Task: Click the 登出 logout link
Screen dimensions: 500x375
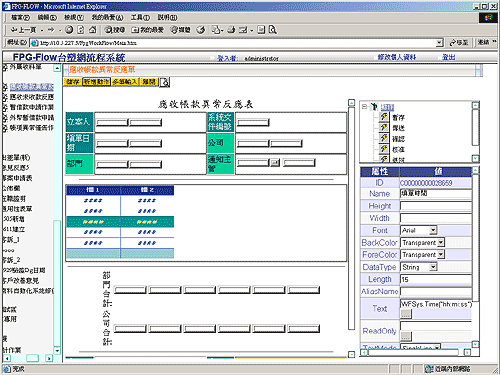Action: 449,57
